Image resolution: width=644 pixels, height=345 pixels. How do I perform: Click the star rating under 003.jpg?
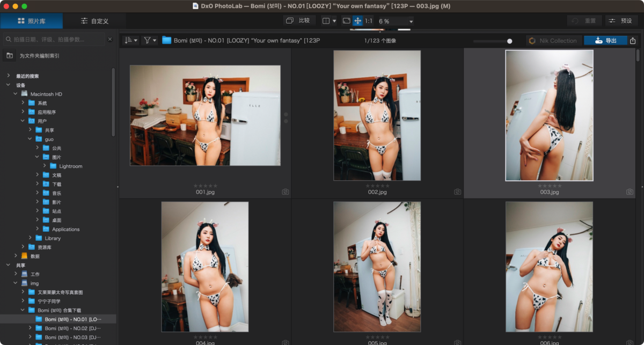point(550,186)
